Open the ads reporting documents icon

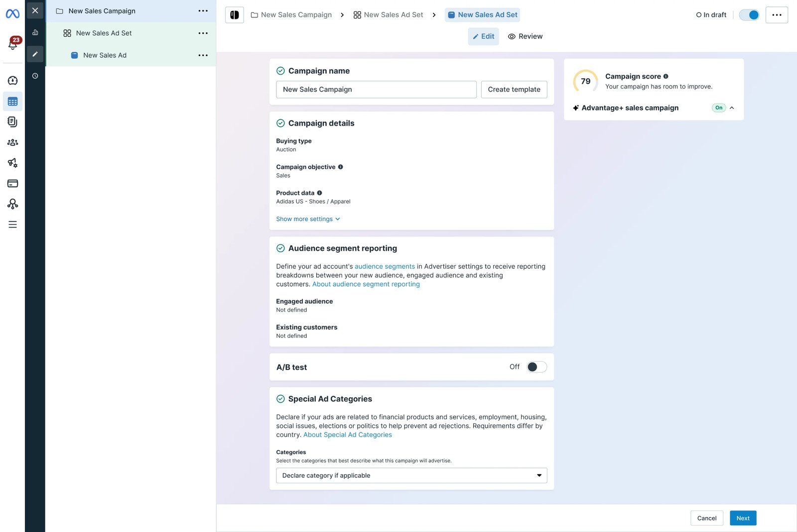[x=12, y=122]
